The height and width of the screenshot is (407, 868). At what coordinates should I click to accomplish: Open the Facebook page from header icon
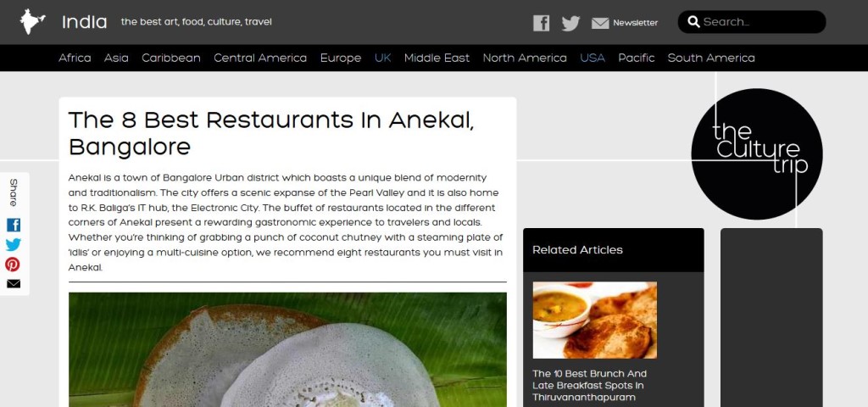541,23
